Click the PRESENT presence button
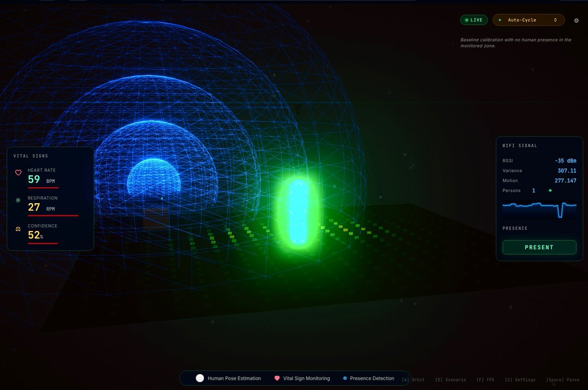 coord(539,247)
